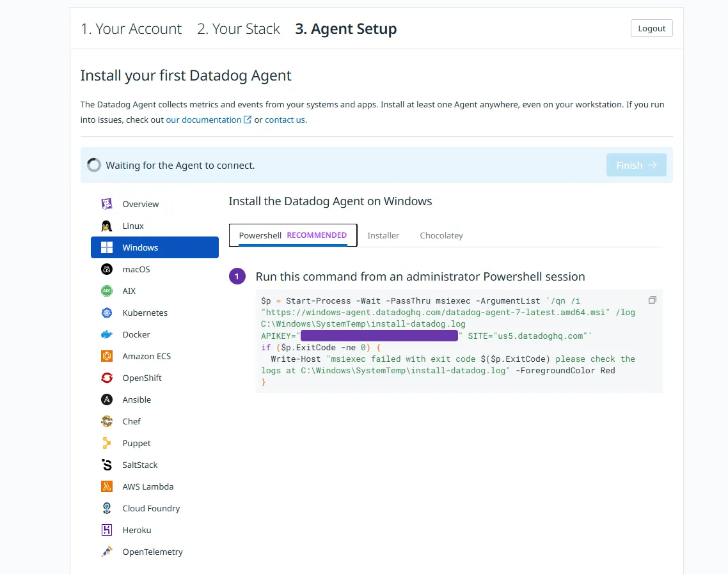Viewport: 728px width, 574px height.
Task: Go to step 1. Your Account
Action: coord(131,29)
